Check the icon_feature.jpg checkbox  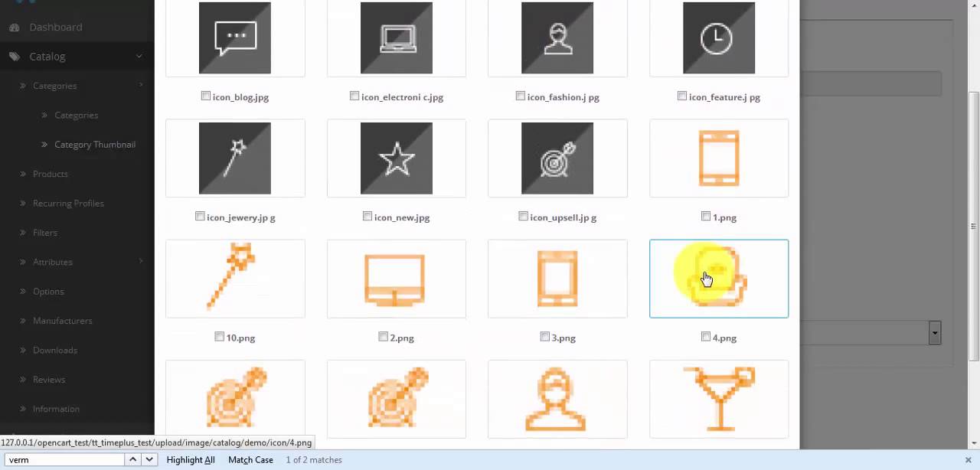(x=682, y=96)
